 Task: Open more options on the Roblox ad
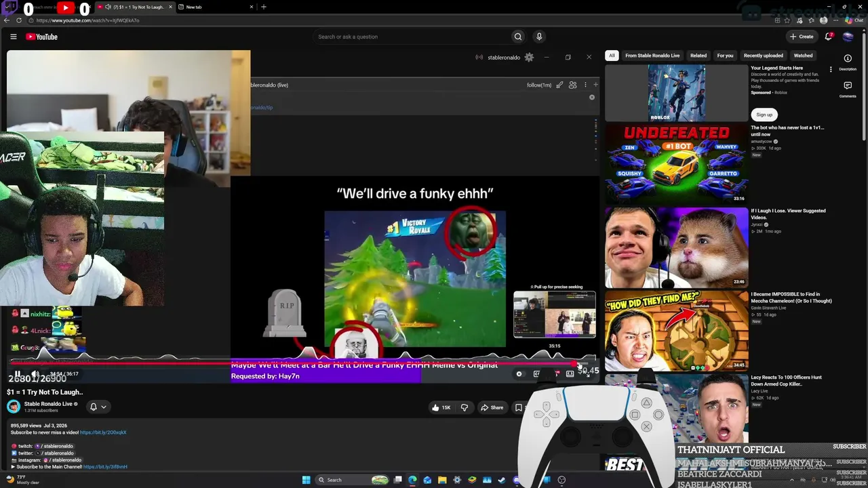click(x=831, y=69)
